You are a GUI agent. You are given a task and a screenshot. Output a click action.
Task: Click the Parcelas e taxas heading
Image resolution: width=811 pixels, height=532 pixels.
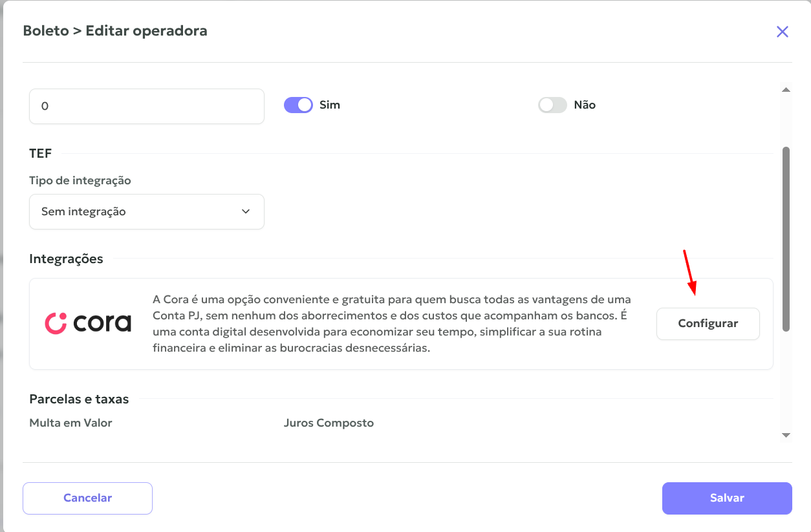pyautogui.click(x=79, y=399)
